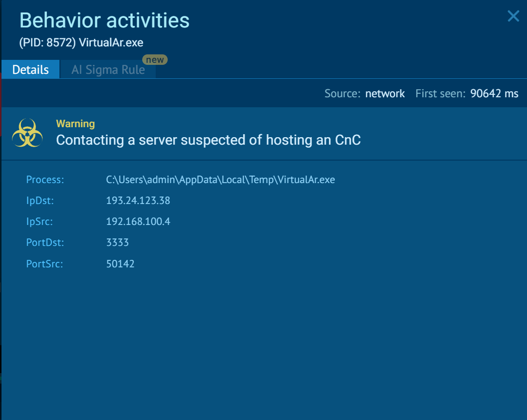Click the 'IpDst:' field label
The width and height of the screenshot is (527, 420).
40,201
